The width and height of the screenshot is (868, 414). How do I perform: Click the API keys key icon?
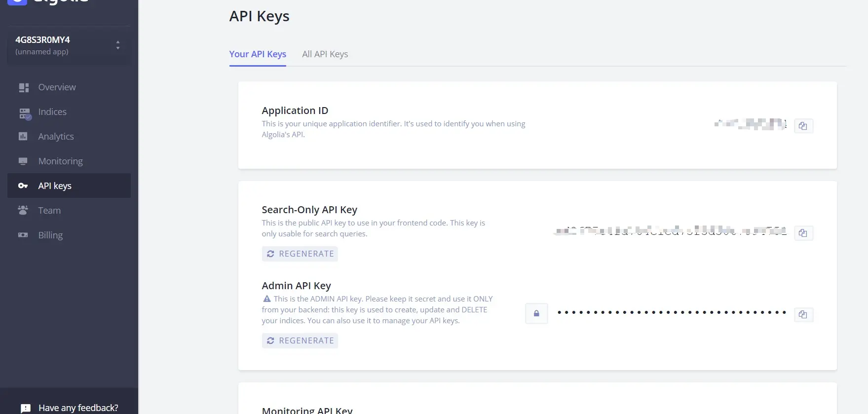(x=23, y=186)
